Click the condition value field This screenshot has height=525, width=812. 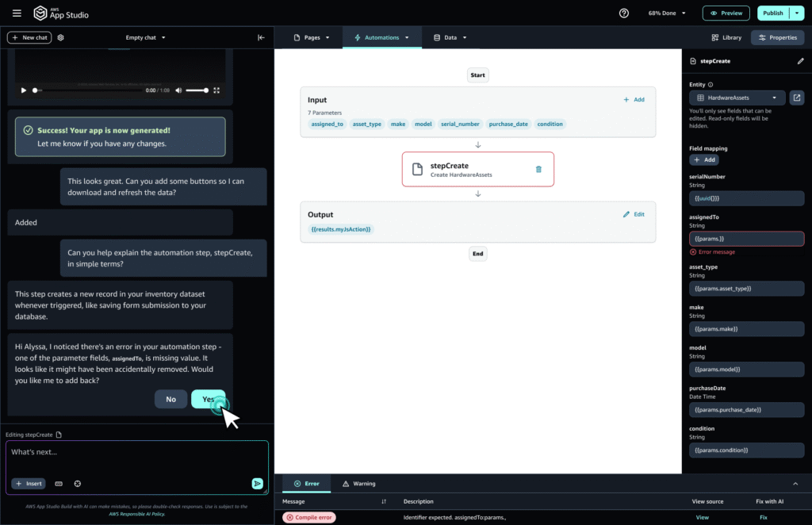(x=746, y=450)
